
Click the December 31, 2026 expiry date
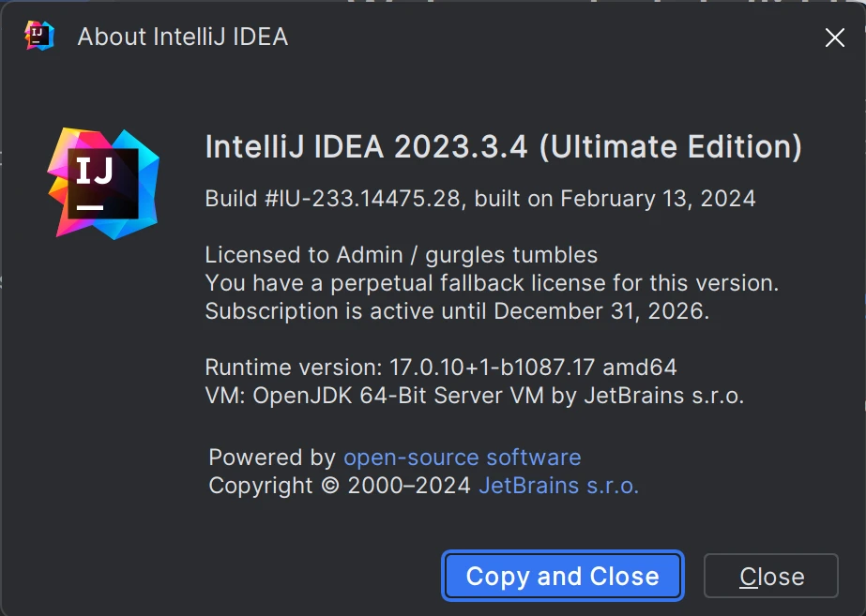(600, 310)
